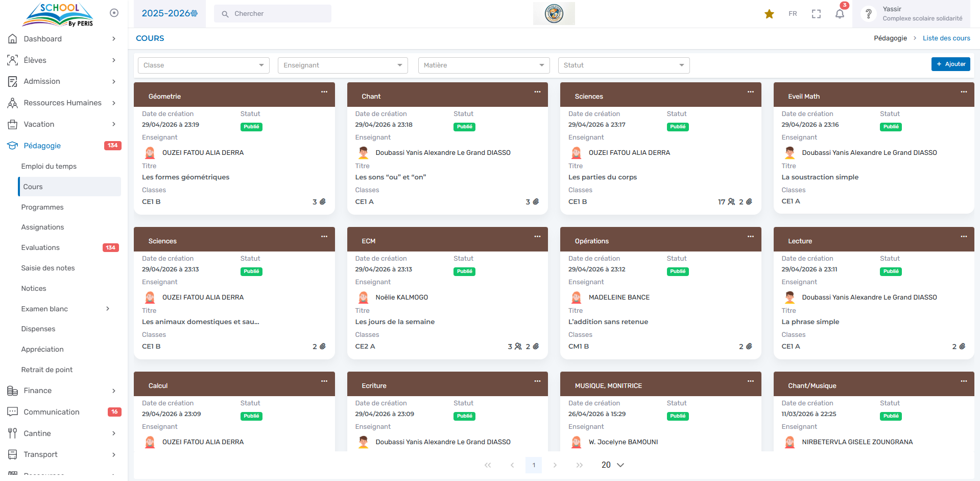Click attachment paperclip icon on Chant card
This screenshot has width=980, height=481.
(536, 202)
